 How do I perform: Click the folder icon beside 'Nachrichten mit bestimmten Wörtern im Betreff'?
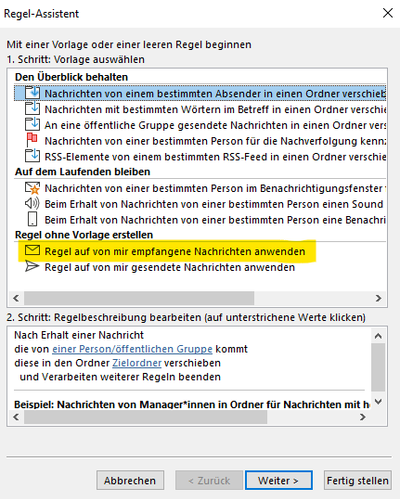point(32,109)
